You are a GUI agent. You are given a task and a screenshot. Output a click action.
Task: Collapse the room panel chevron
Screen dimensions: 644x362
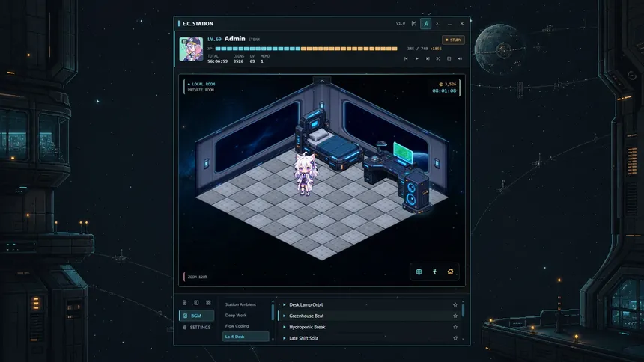[322, 81]
